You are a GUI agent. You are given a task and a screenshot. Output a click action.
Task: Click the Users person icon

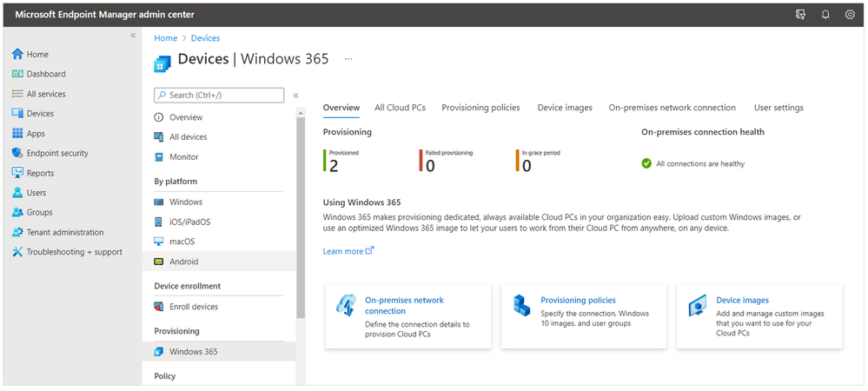(x=17, y=193)
